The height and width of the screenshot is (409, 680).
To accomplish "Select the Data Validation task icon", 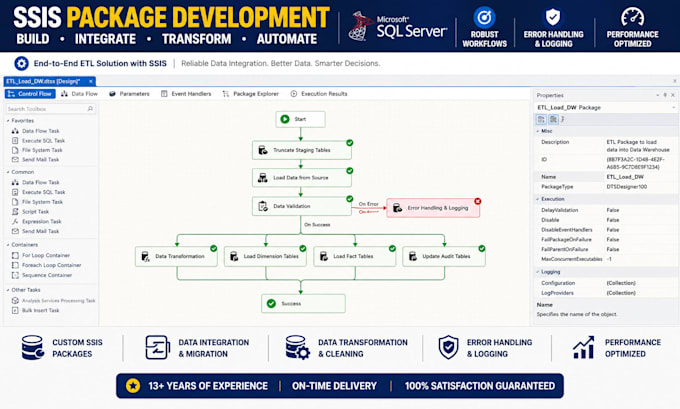I will [x=263, y=206].
